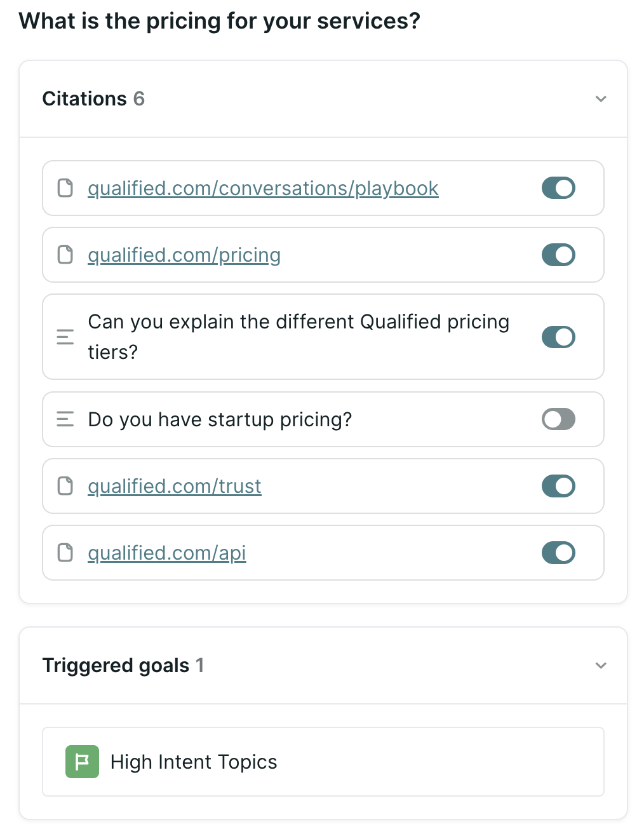Collapse the Citations section chevron
Screen dimensions: 644x836
click(x=601, y=99)
